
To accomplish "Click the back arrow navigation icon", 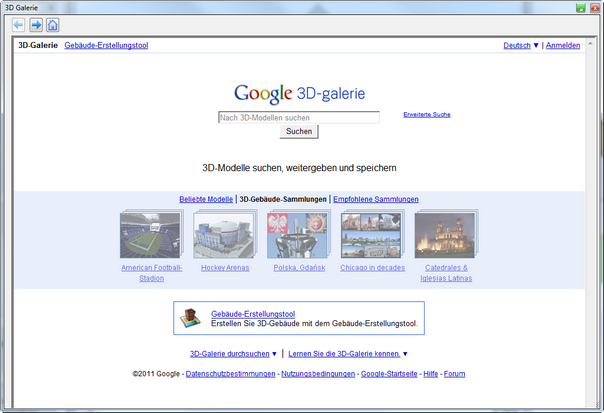I will [18, 25].
